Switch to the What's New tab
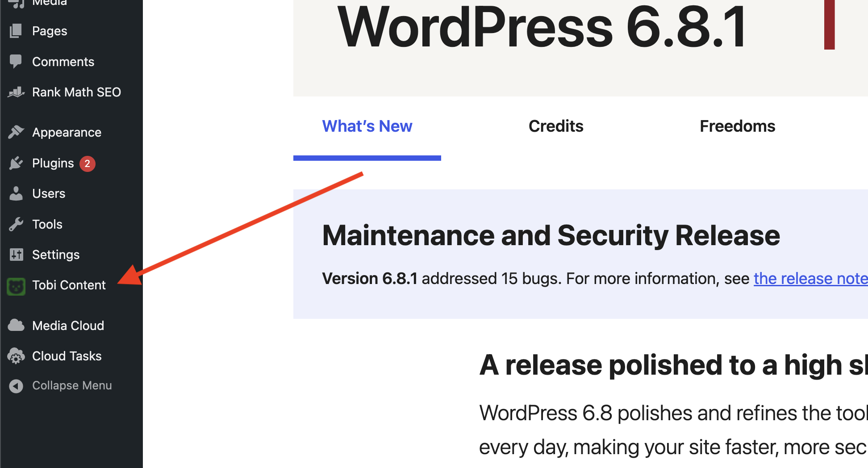Image resolution: width=868 pixels, height=468 pixels. [367, 126]
